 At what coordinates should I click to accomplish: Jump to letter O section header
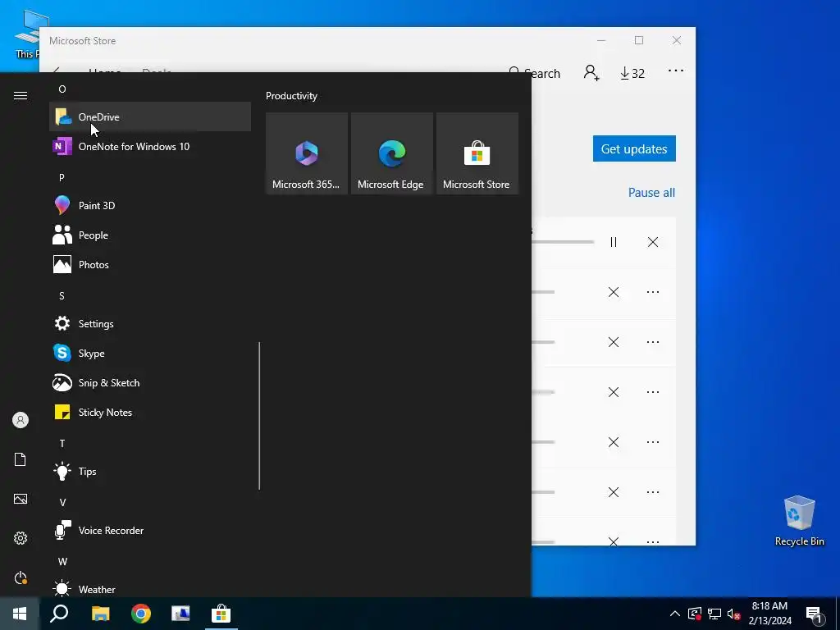(62, 89)
